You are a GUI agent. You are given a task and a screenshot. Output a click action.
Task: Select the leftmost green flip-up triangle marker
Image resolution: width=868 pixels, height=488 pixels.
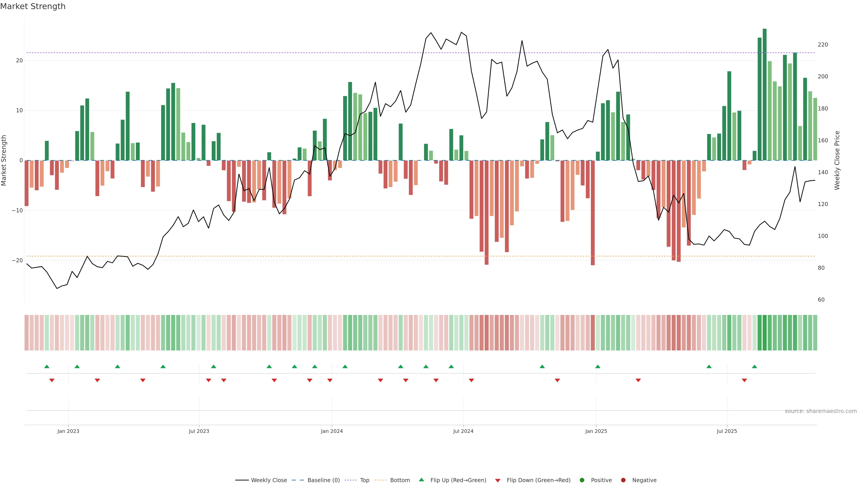pyautogui.click(x=47, y=366)
